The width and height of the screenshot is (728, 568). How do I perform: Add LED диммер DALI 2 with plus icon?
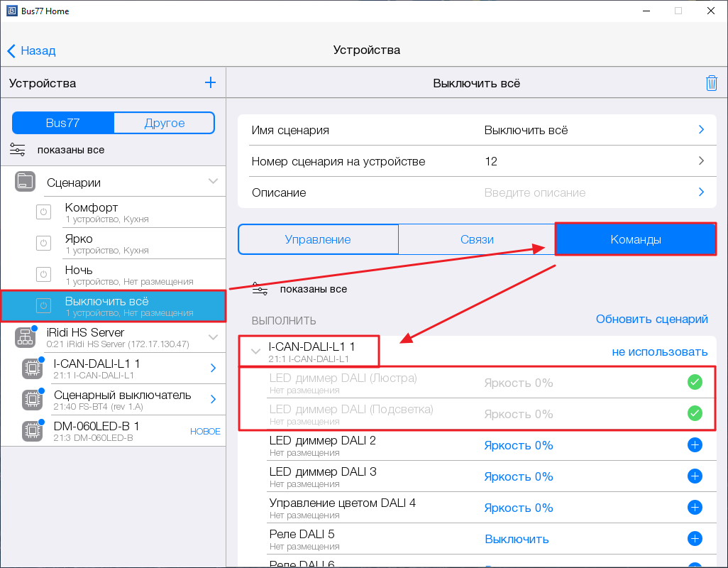tap(695, 445)
